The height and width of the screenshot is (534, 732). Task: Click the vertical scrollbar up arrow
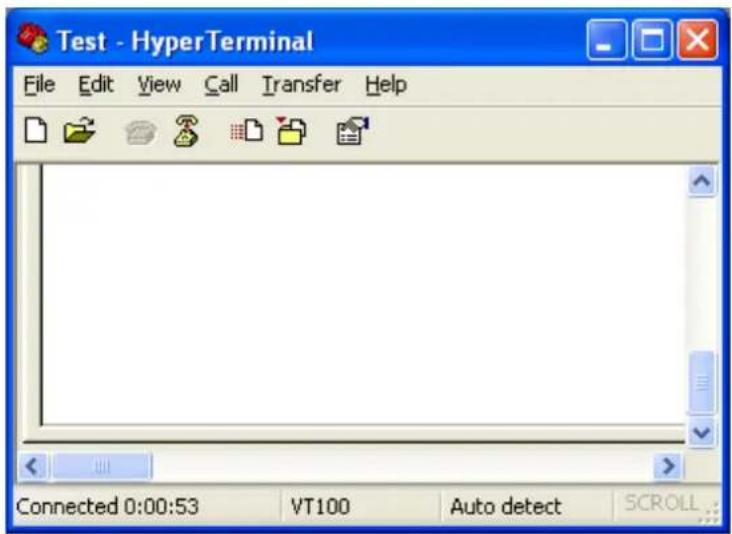coord(702,182)
